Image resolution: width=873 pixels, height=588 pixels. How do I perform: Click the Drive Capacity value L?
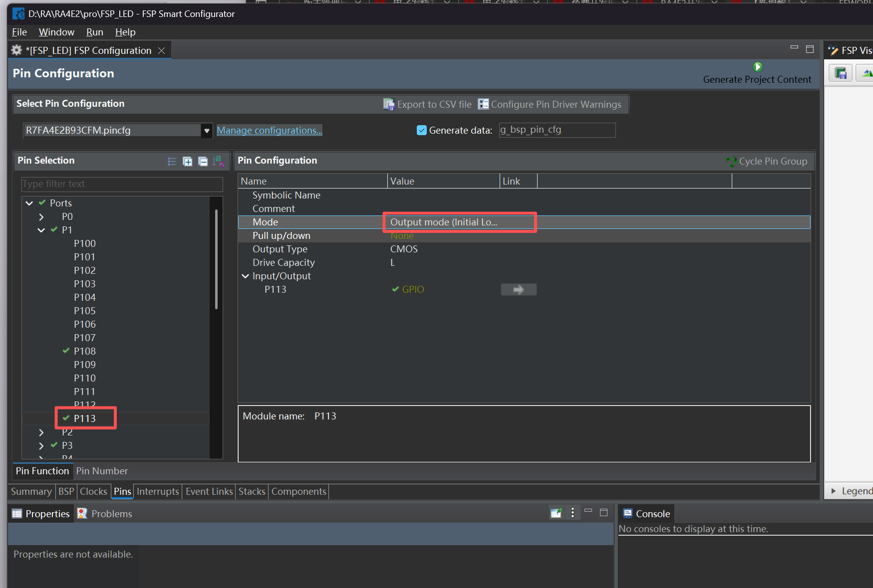393,263
